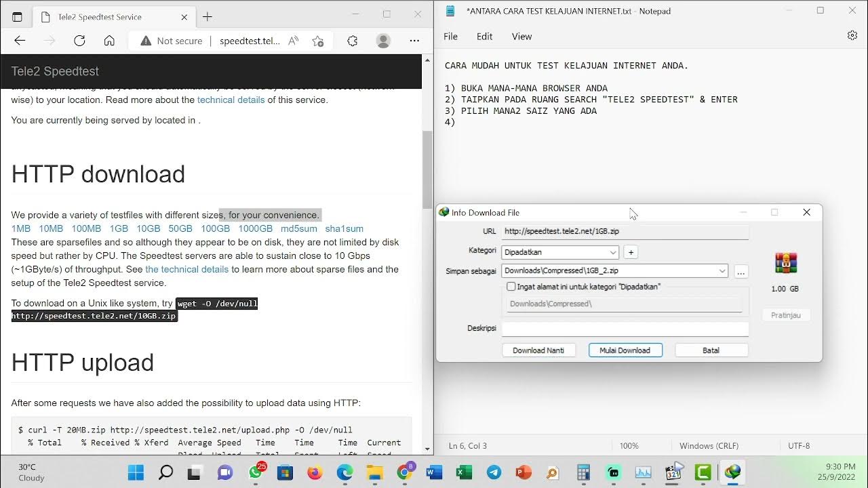Screen dimensions: 868x488
Task: Open Windows Start menu
Action: point(136,472)
